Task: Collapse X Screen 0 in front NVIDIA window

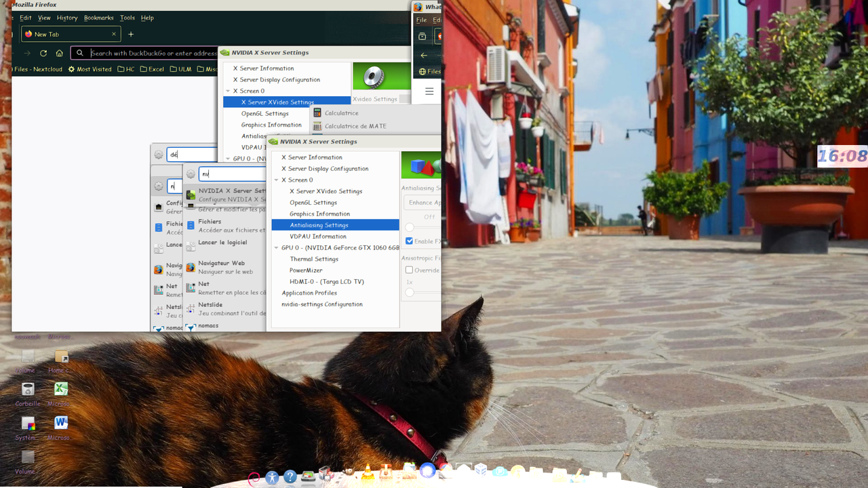Action: 276,180
